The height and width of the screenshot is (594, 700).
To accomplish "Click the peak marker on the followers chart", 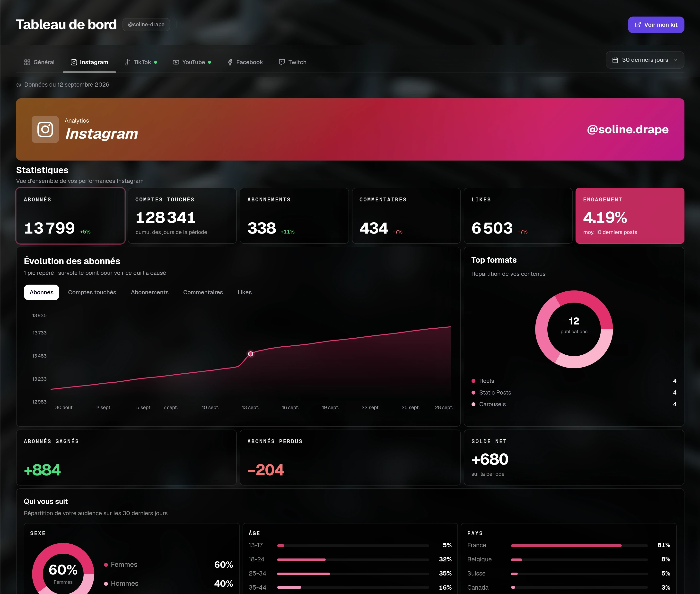I will click(250, 354).
